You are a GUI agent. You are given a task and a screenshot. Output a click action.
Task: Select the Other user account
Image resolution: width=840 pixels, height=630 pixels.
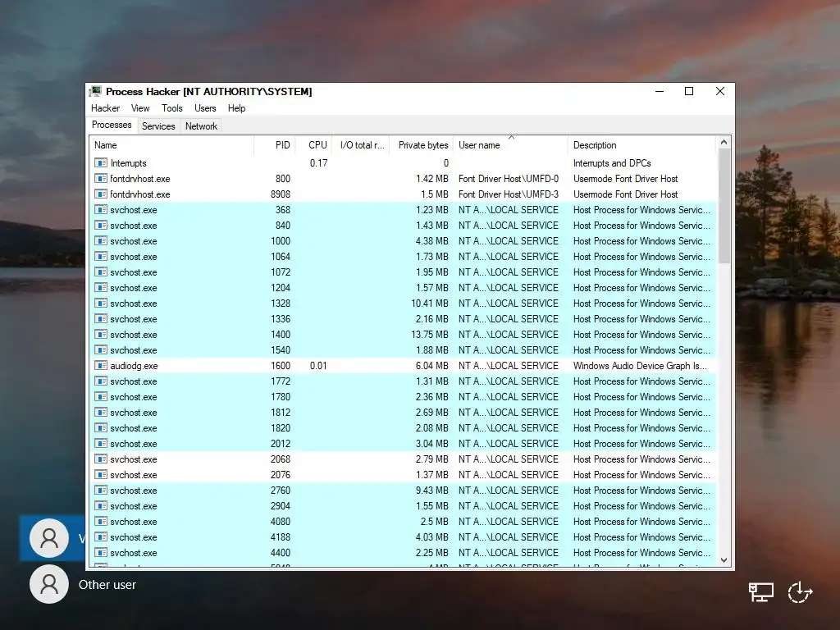[83, 584]
